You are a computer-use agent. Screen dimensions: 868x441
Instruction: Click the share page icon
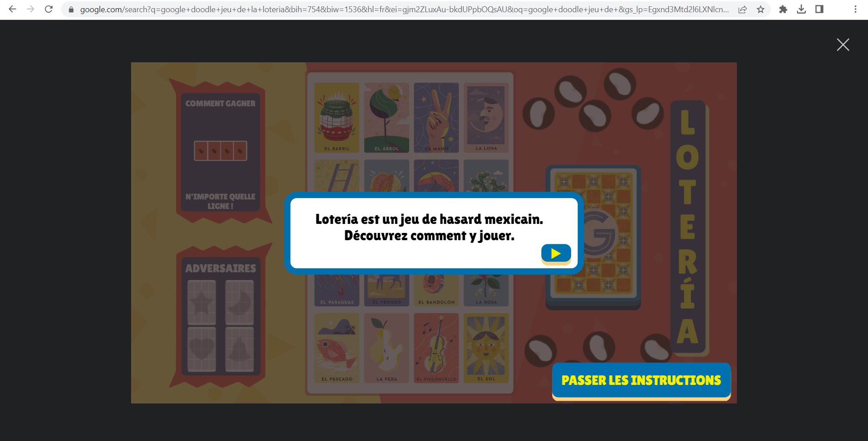pos(742,9)
